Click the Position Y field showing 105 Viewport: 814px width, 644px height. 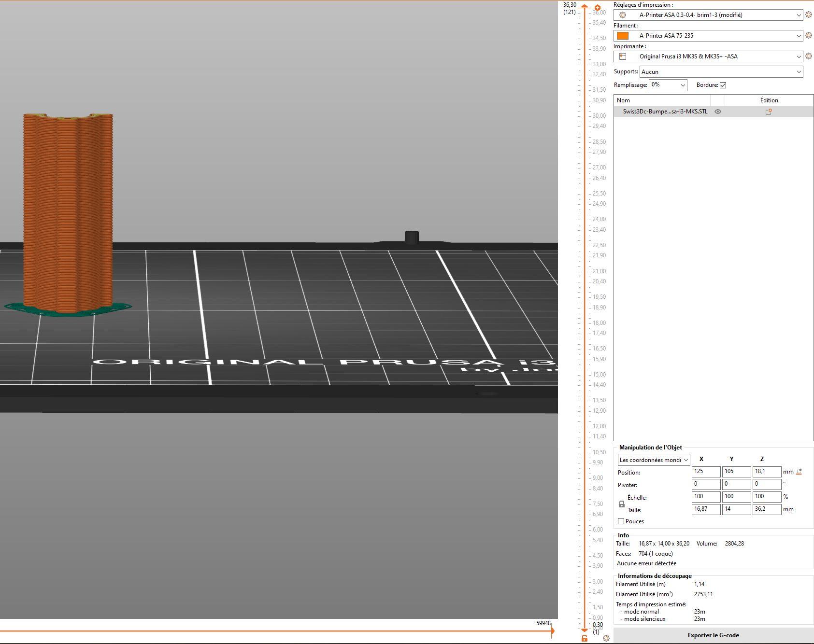pos(737,472)
